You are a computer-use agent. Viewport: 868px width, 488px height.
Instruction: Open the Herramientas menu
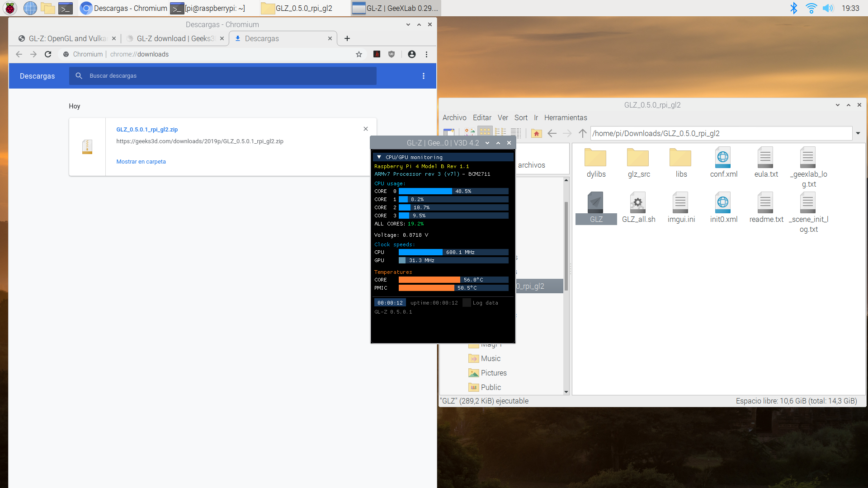pyautogui.click(x=565, y=117)
